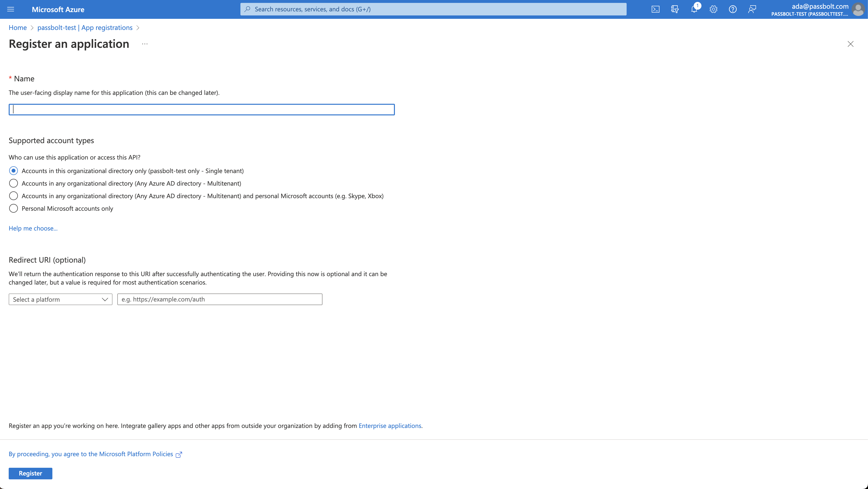
Task: Open the Enterprise applications link
Action: coord(389,426)
